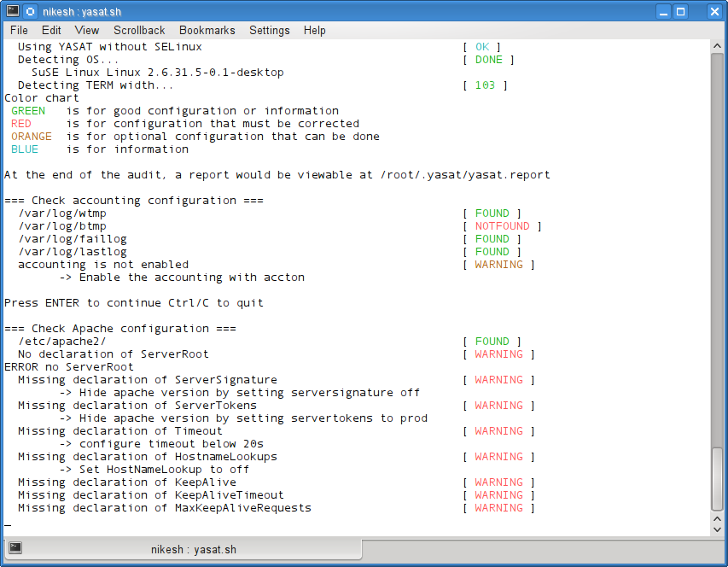This screenshot has height=567, width=728.
Task: Click the terminal icon in title bar
Action: point(13,11)
